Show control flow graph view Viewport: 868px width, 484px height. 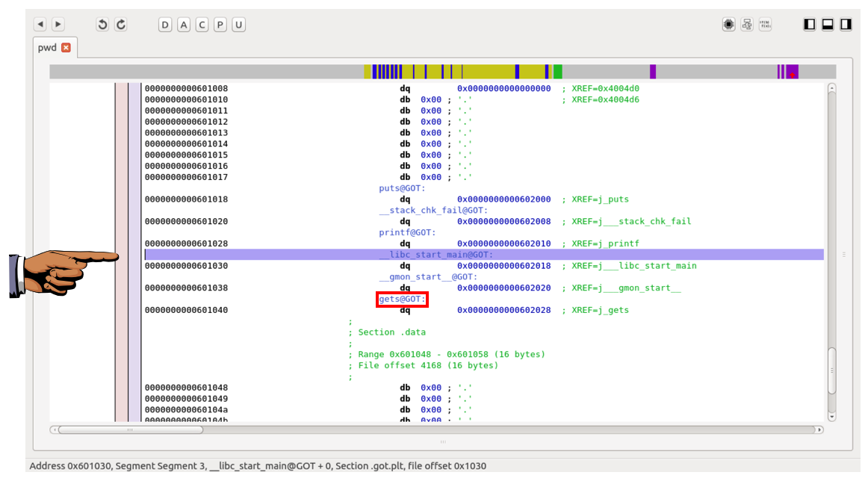pyautogui.click(x=747, y=25)
